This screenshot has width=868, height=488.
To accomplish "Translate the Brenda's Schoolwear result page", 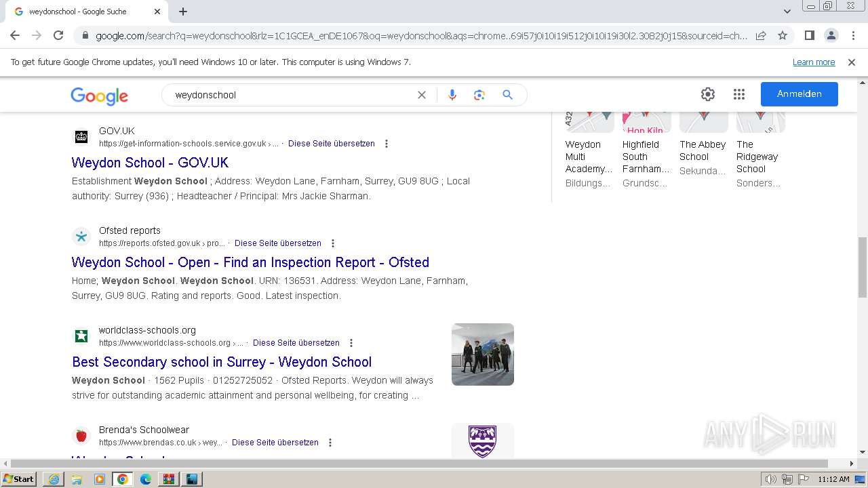I will (275, 443).
